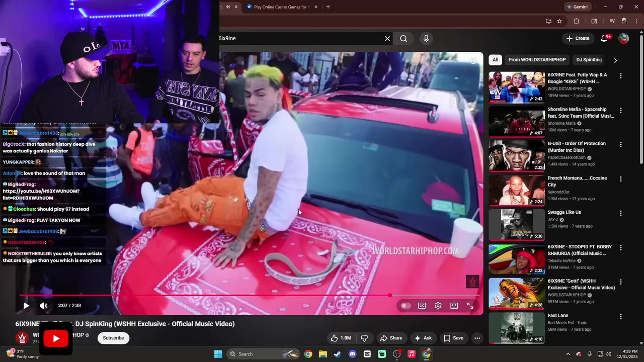Open the BigRedFrog youtu.be chat link
The width and height of the screenshot is (644, 362).
(41, 195)
